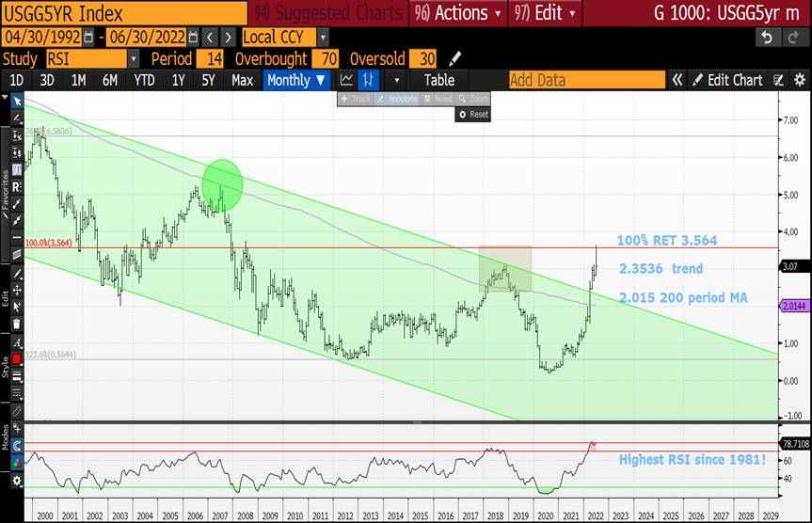Viewport: 812px width, 523px height.
Task: Open the Monthly periodicity dropdown
Action: click(x=296, y=80)
